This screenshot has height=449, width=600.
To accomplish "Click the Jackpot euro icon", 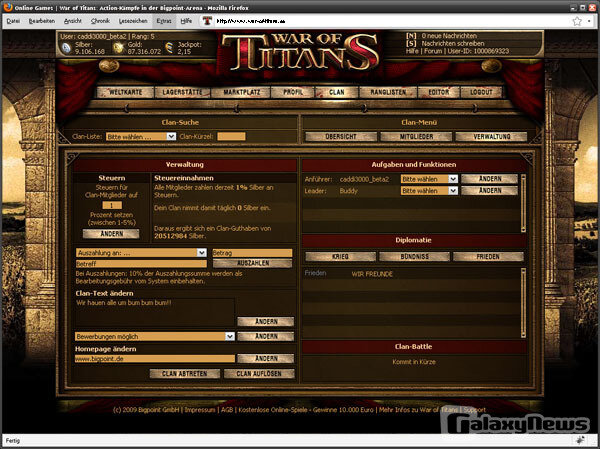I will pos(169,48).
